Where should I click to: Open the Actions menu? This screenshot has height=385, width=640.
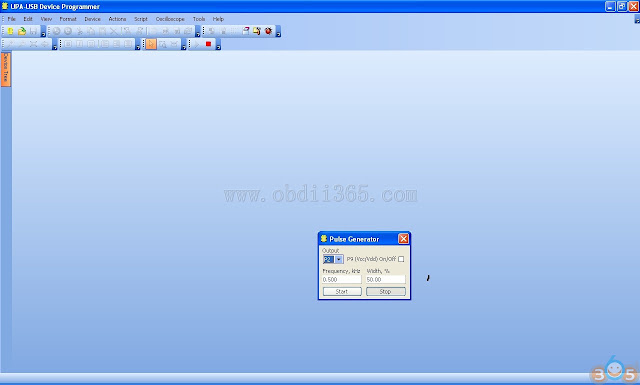tap(117, 19)
